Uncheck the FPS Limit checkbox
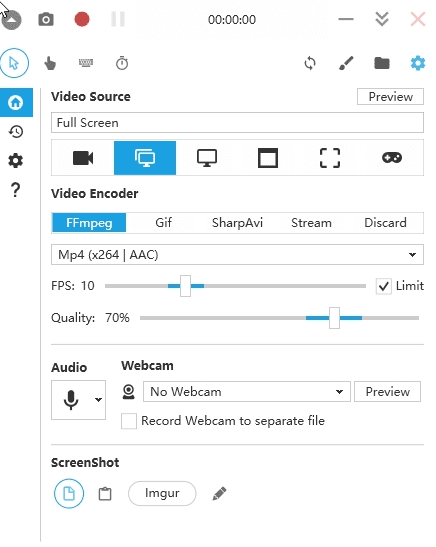436x547 pixels. point(383,286)
